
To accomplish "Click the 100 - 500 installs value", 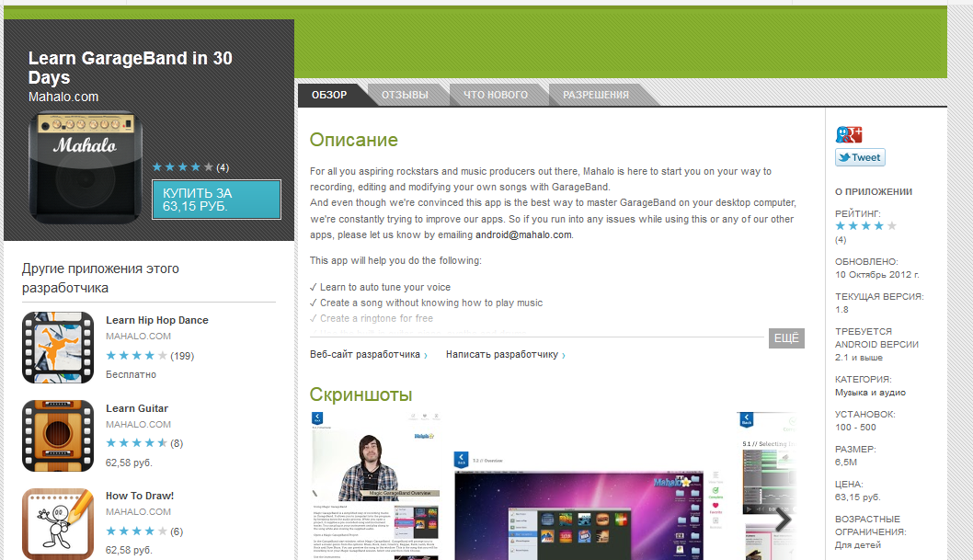I will [855, 428].
